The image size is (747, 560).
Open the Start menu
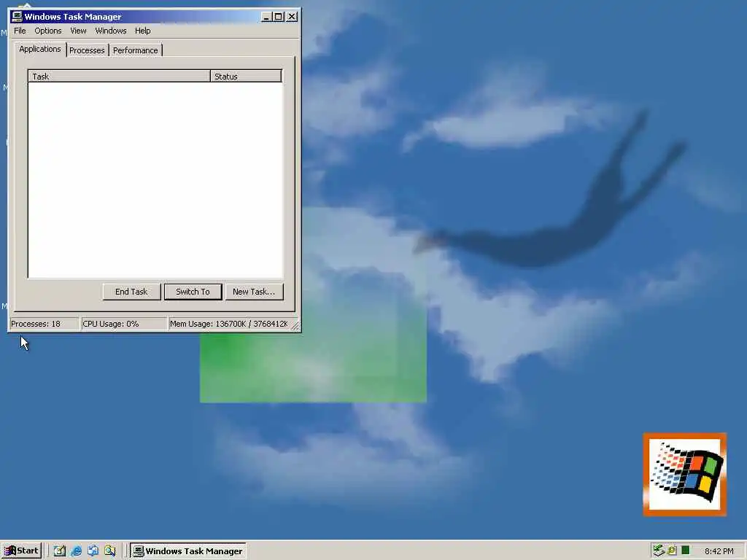coord(21,551)
